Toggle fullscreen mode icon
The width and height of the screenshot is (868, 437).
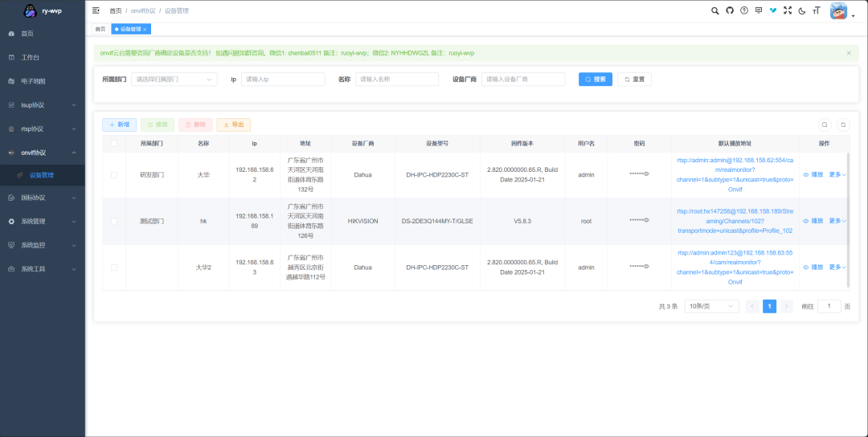tap(788, 10)
